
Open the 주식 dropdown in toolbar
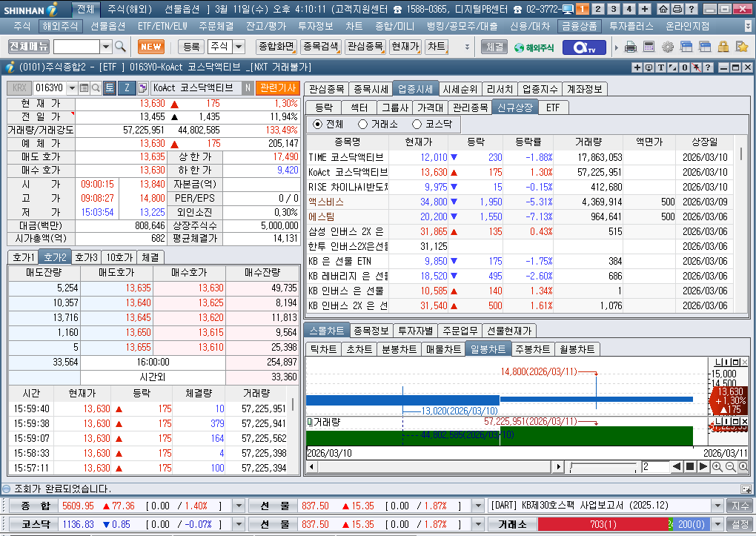coord(239,47)
